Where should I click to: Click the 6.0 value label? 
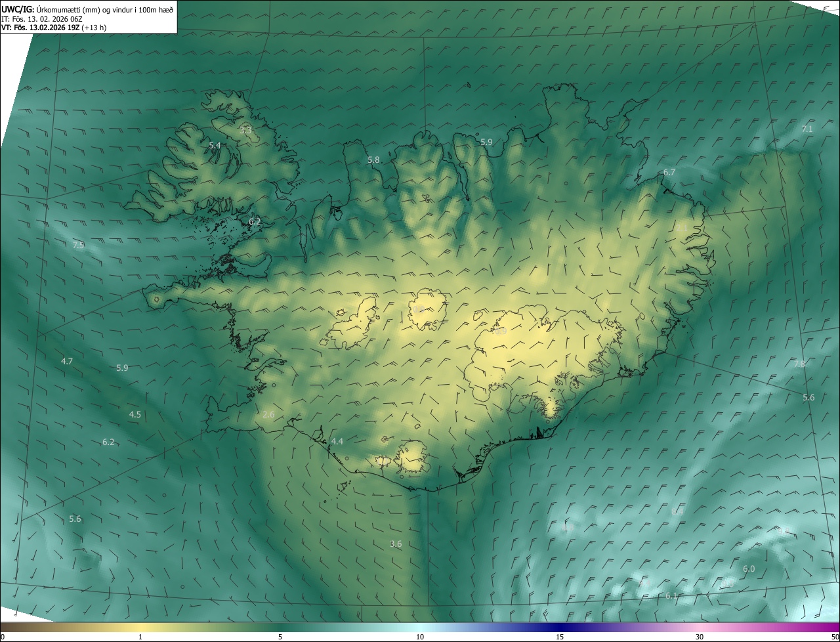pyautogui.click(x=749, y=568)
